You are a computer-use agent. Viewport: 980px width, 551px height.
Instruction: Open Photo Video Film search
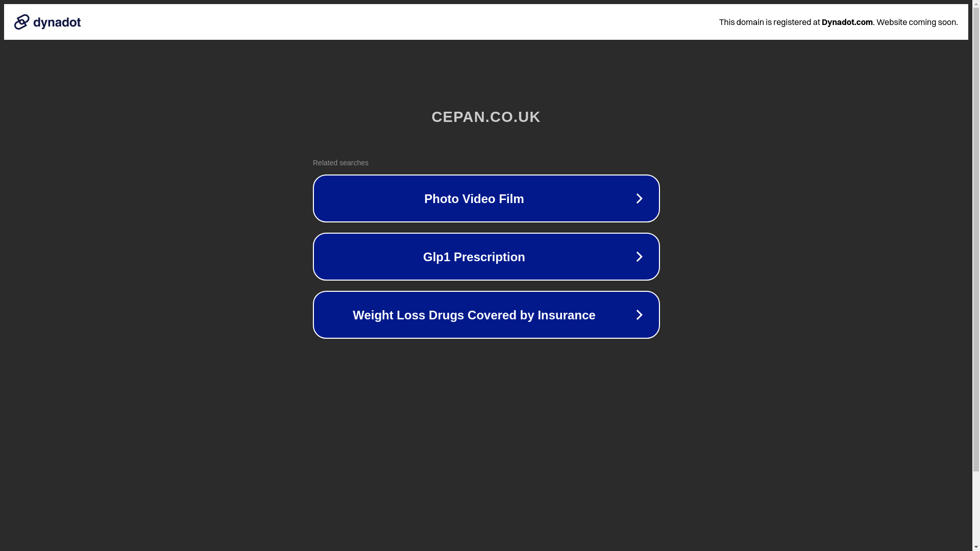(x=486, y=198)
